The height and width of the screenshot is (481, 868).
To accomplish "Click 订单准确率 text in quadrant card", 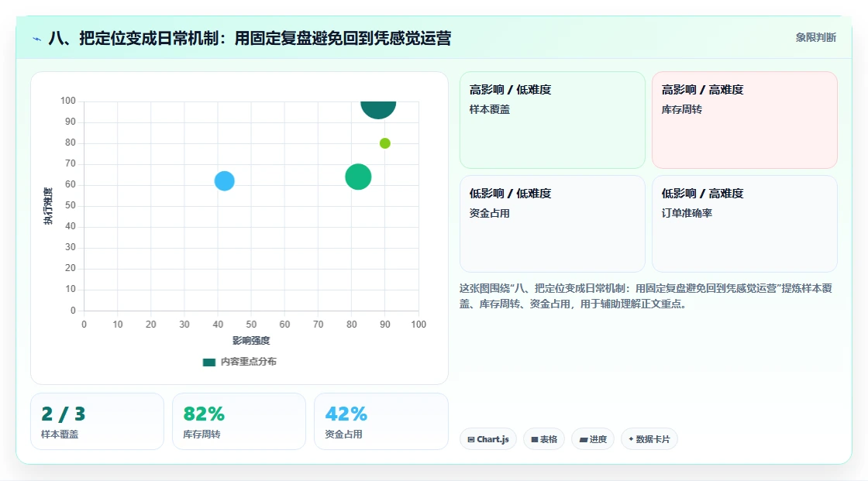I will click(x=687, y=213).
